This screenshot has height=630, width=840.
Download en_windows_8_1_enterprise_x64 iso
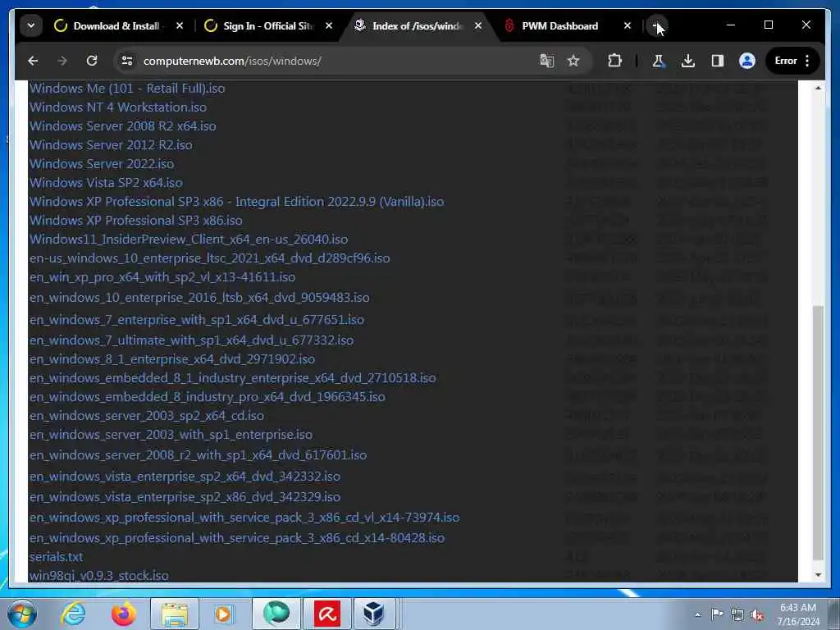[x=172, y=359]
